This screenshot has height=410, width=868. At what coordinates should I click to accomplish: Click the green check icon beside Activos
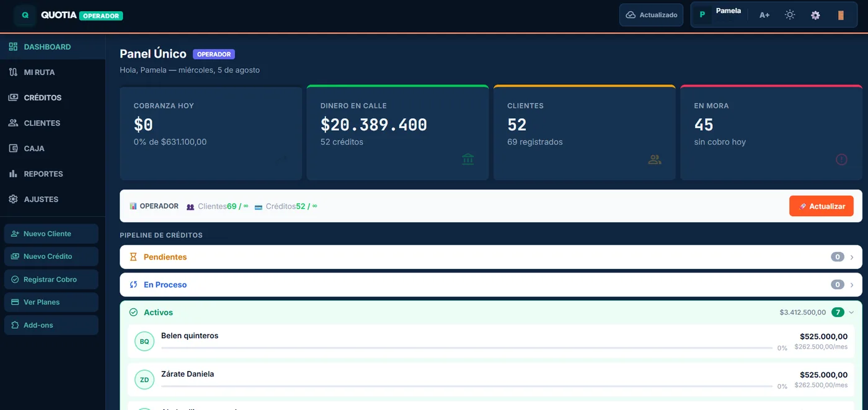click(133, 313)
